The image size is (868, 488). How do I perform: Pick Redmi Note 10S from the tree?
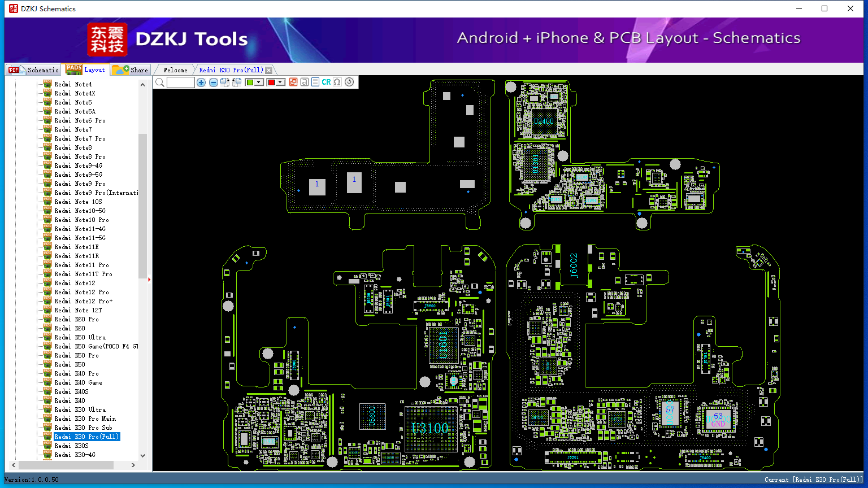(79, 202)
